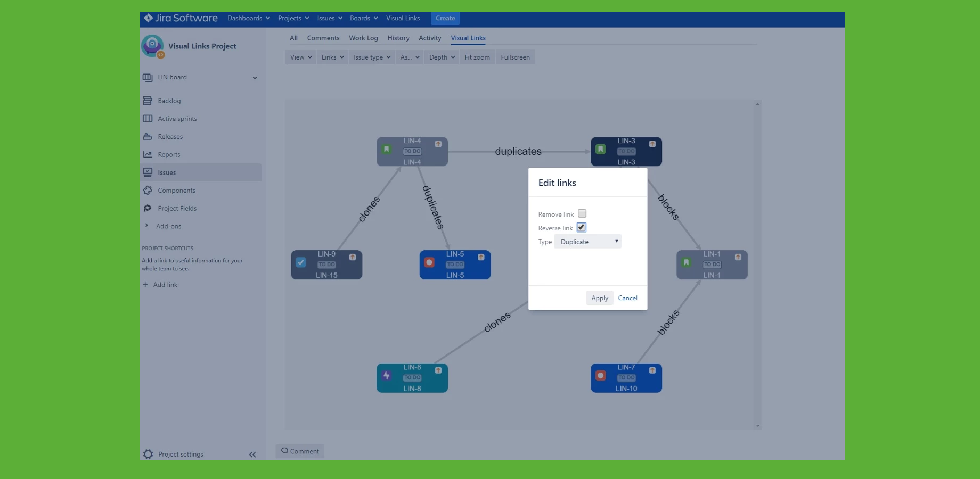
Task: Click the Jira Software logo
Action: [181, 18]
